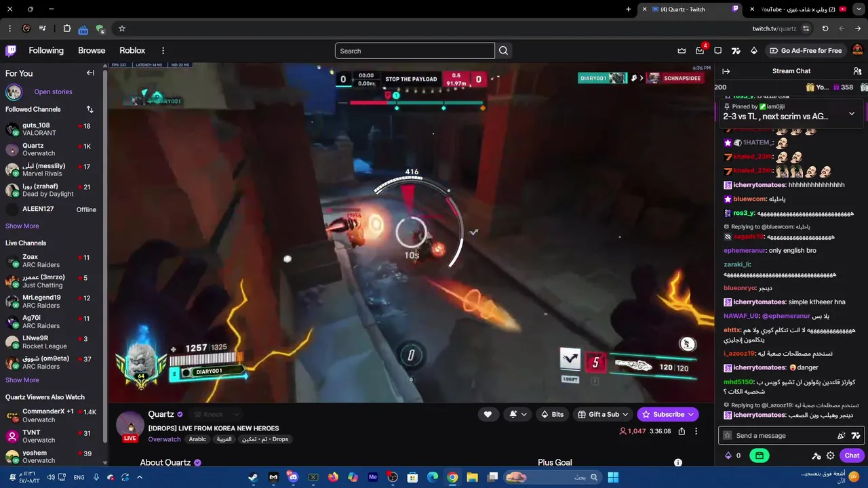Sort followed channels with arrows icon

(90, 109)
